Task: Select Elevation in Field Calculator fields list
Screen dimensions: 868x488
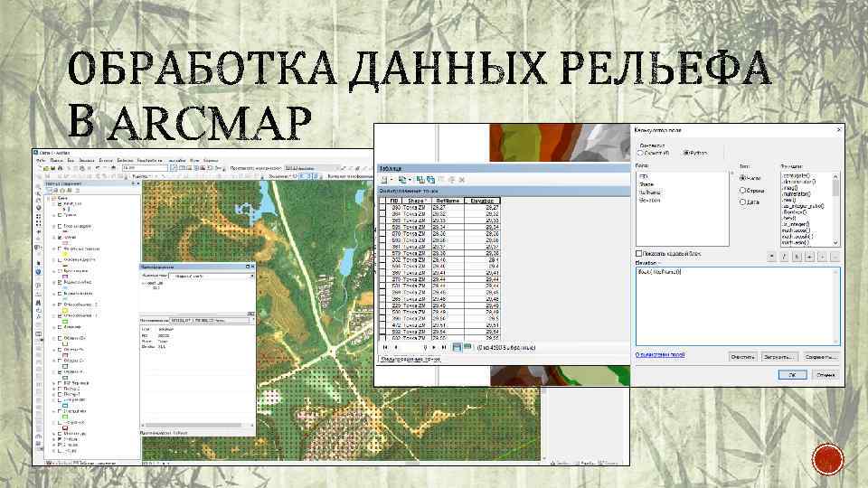Action: point(649,201)
